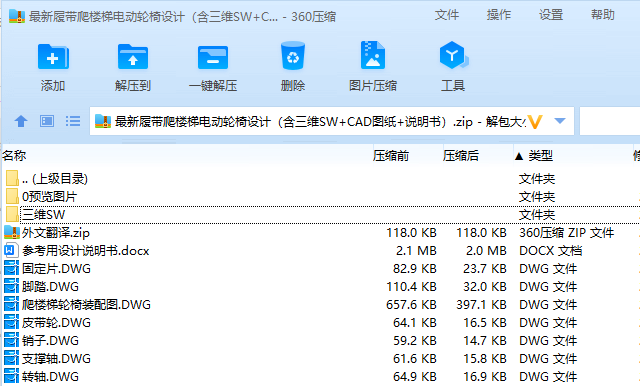This screenshot has height=386, width=640.
Task: Select the file name 销子.DWG
Action: tap(50, 341)
